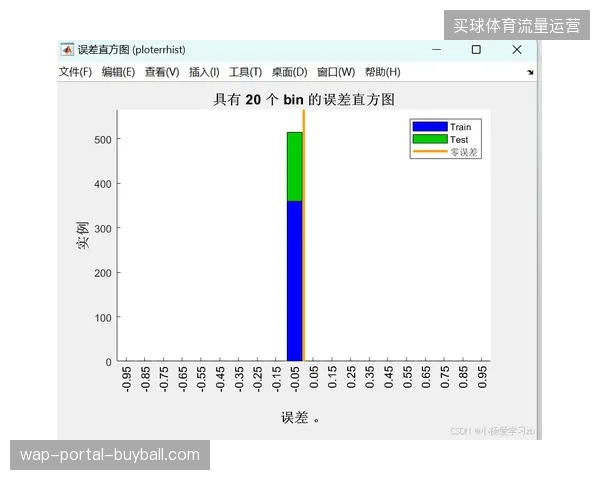Select the Test legend label
This screenshot has height=480, width=600.
459,139
